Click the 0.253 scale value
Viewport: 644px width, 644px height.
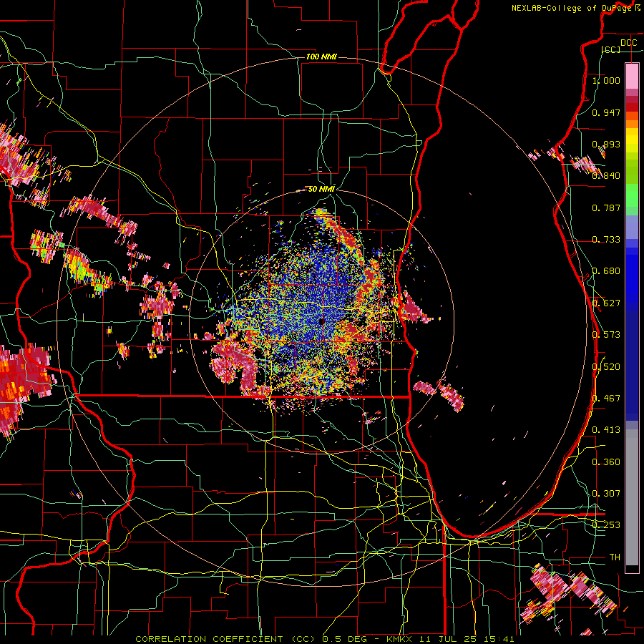tap(606, 525)
